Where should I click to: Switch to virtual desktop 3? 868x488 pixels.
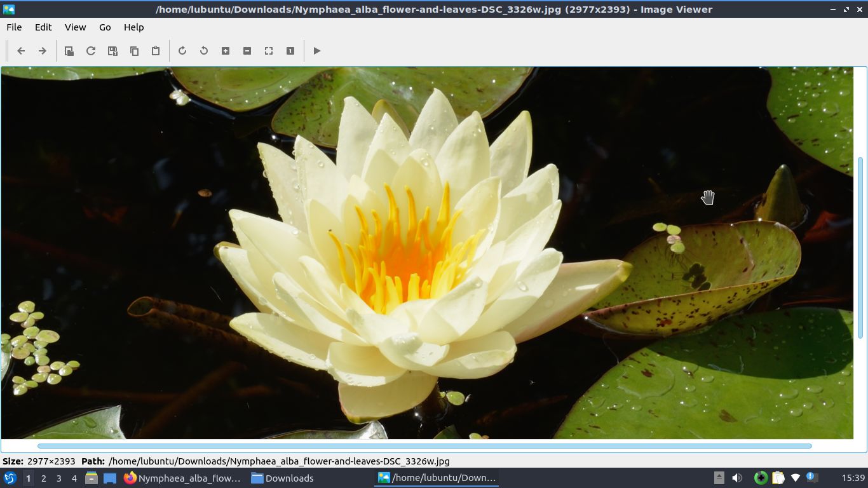[58, 478]
